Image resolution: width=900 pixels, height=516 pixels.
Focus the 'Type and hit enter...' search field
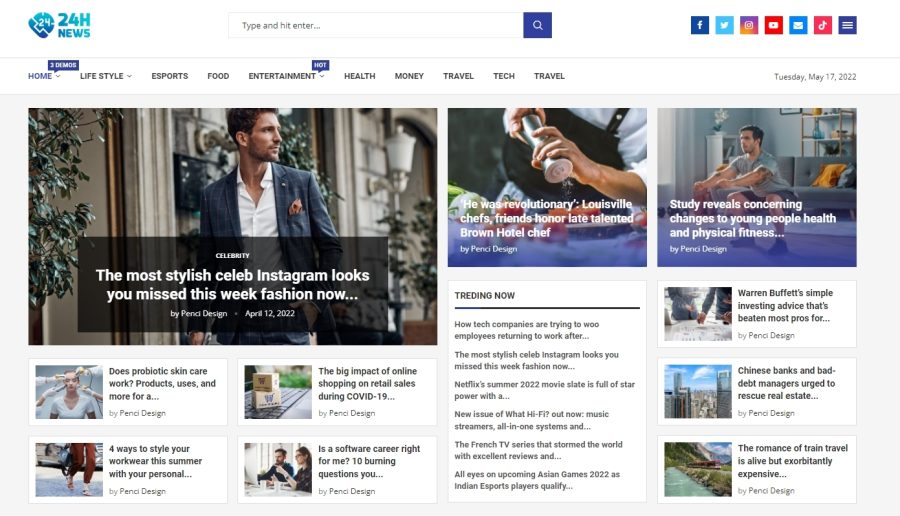(376, 25)
